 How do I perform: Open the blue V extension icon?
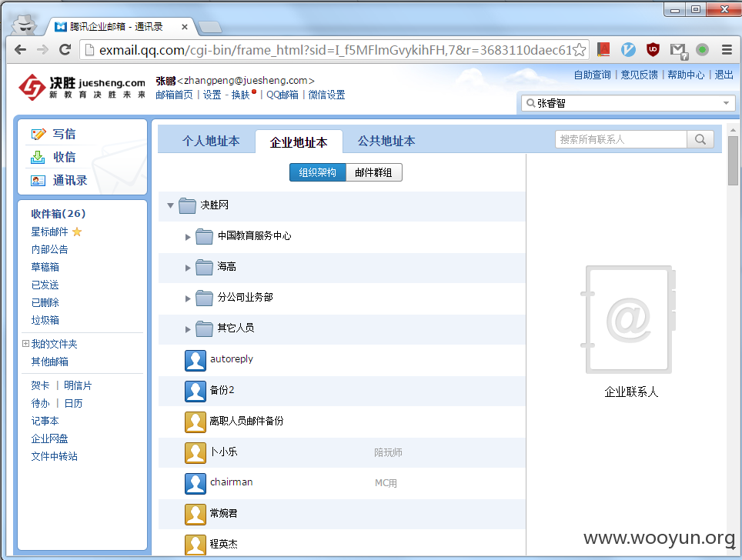[x=628, y=50]
